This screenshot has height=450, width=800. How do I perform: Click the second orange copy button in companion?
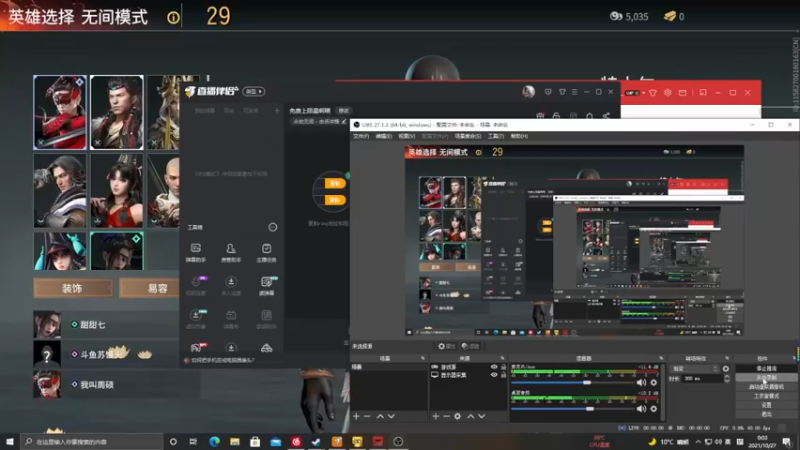tap(335, 200)
